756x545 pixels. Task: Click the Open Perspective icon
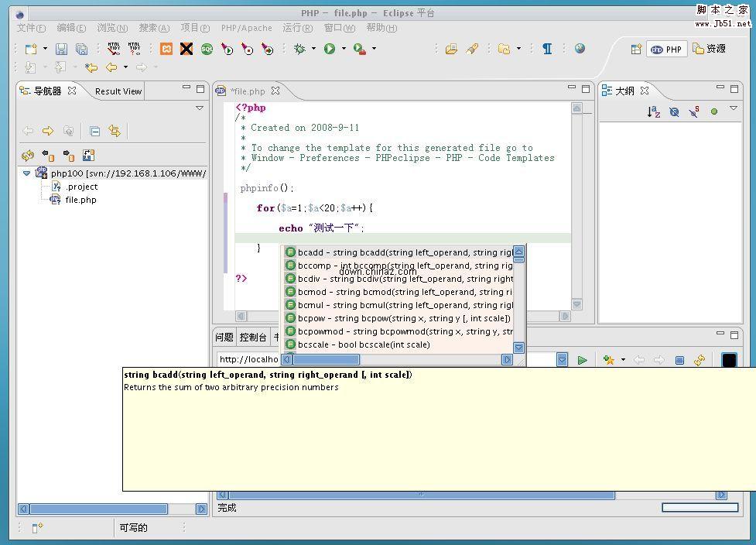tap(636, 50)
